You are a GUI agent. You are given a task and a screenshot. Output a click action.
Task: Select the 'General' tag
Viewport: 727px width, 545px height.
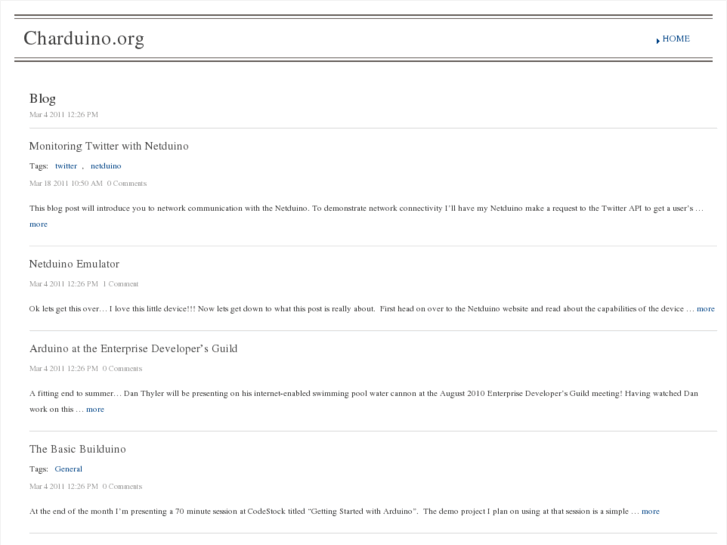(69, 469)
